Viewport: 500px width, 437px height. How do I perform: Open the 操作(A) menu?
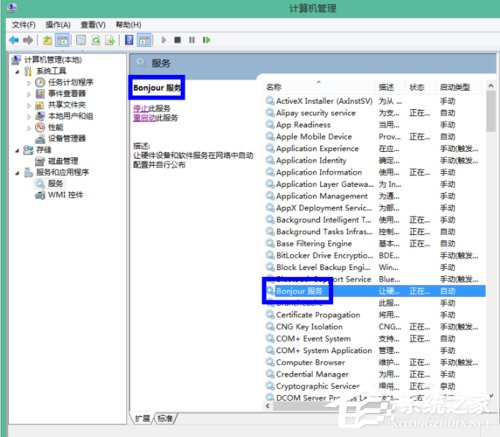click(58, 25)
